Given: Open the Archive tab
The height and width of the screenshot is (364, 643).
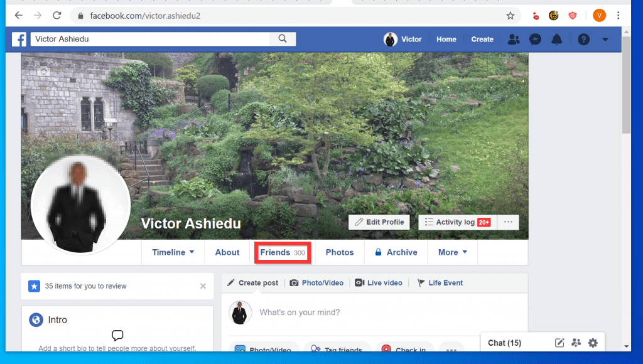Looking at the screenshot, I should coord(396,252).
